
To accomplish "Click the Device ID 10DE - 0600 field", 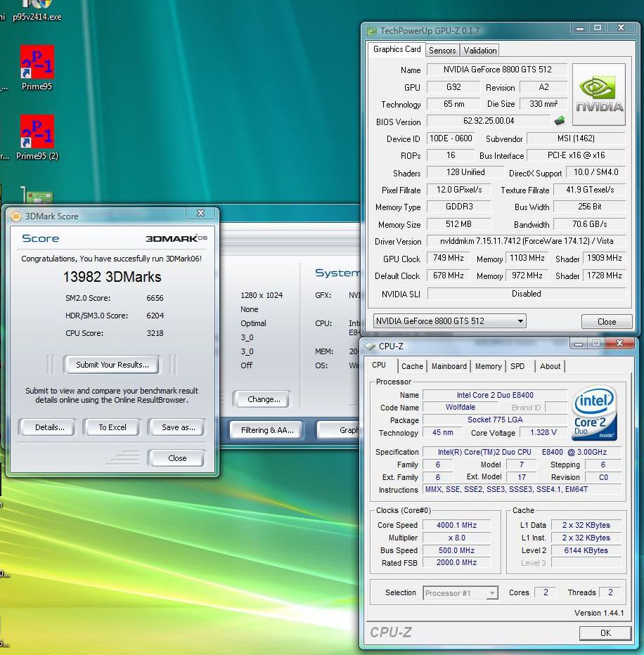I will (x=451, y=138).
